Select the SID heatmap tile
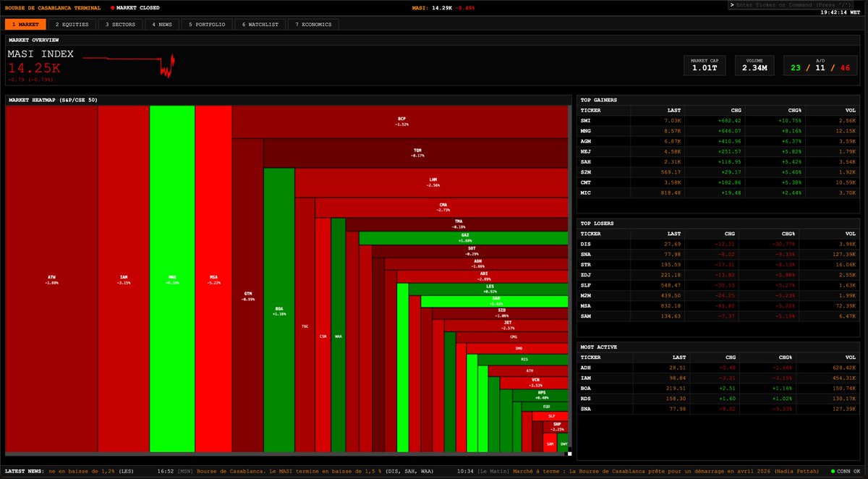Screen dimensions: 868x479 point(501,313)
